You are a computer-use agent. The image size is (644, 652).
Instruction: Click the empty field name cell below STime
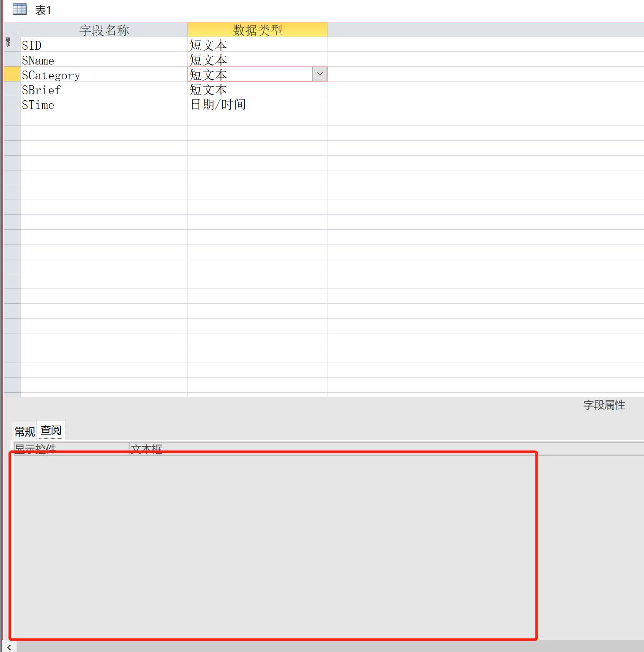(104, 119)
